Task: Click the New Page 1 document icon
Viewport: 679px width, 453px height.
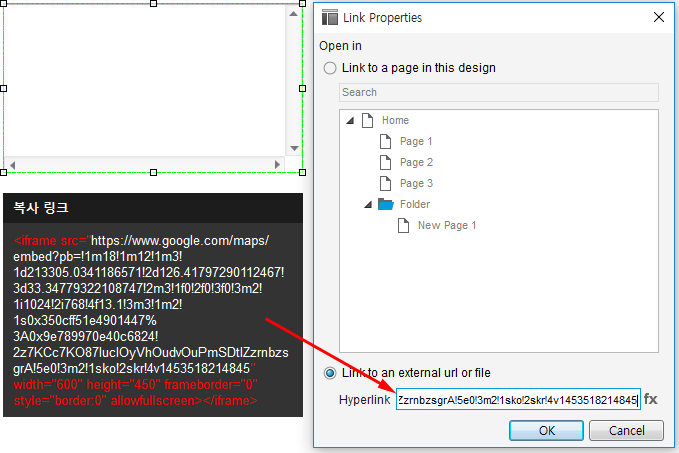Action: pyautogui.click(x=403, y=225)
